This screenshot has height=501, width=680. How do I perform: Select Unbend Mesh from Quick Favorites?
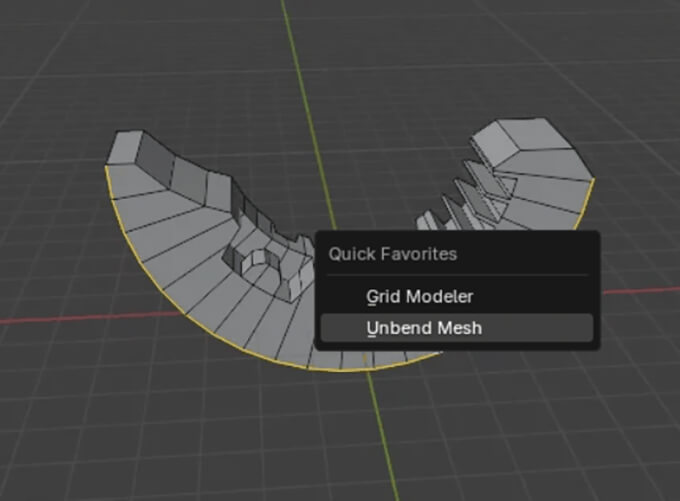[x=425, y=329]
